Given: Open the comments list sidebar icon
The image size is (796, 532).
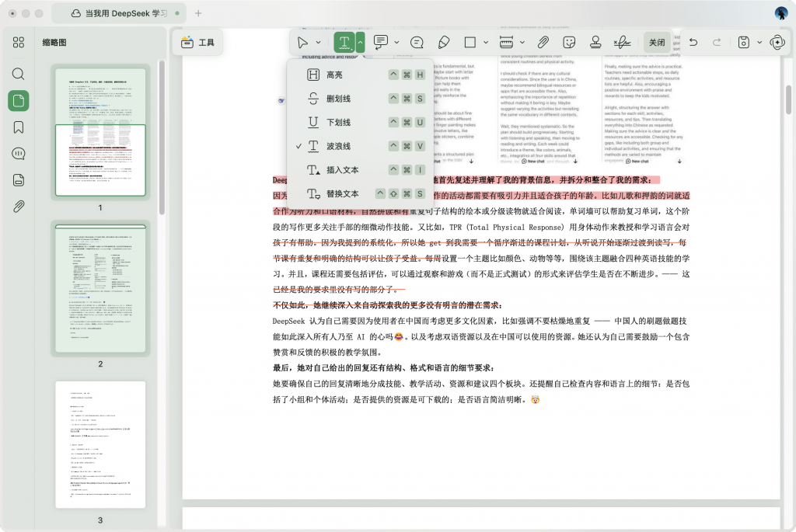Looking at the screenshot, I should 19,153.
